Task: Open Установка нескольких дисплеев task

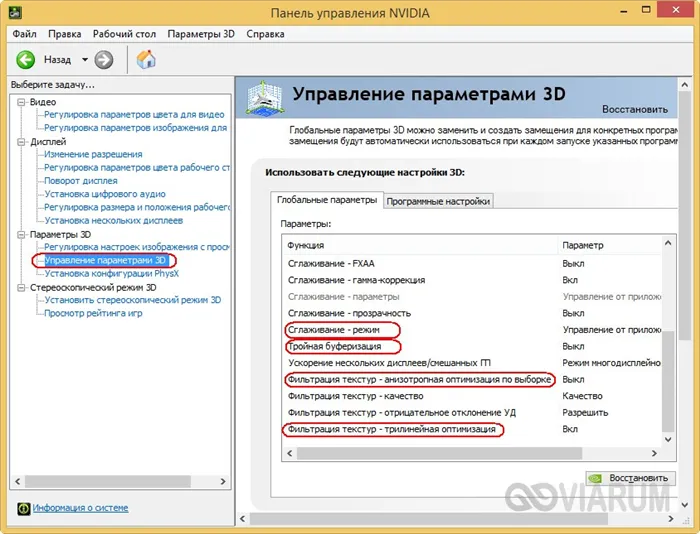Action: [x=113, y=221]
